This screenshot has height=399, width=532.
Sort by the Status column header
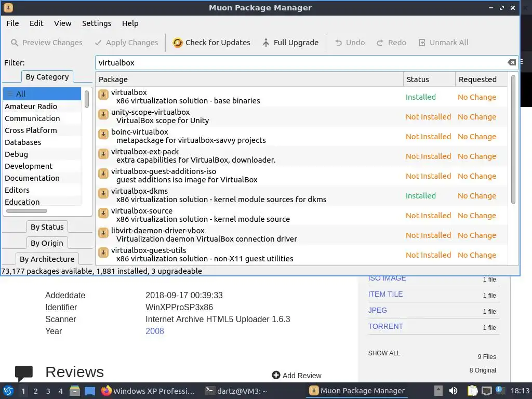click(429, 79)
